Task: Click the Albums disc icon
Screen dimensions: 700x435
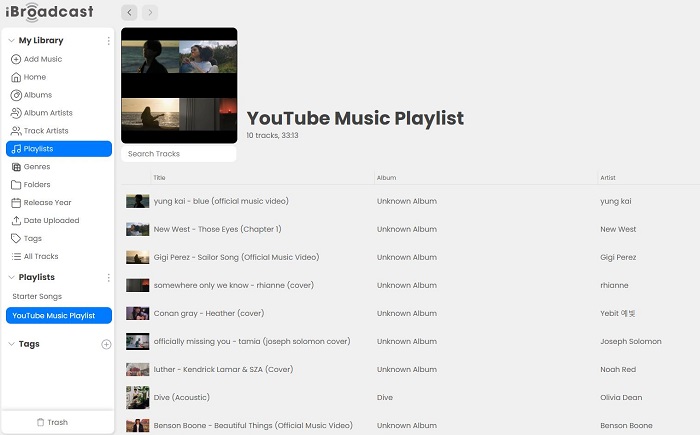Action: click(x=16, y=95)
